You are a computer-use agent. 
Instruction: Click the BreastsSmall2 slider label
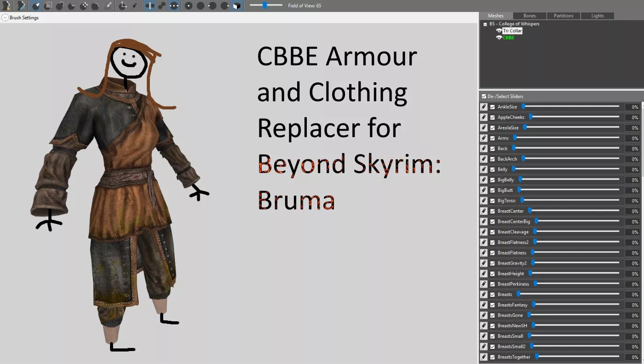[x=512, y=347]
